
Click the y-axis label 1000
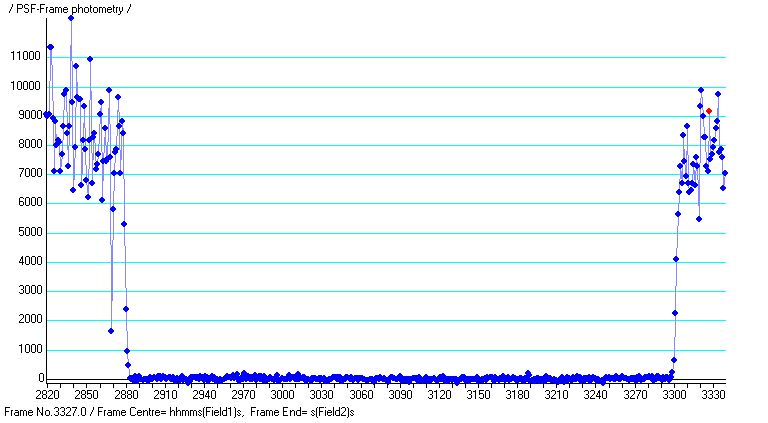(25, 350)
